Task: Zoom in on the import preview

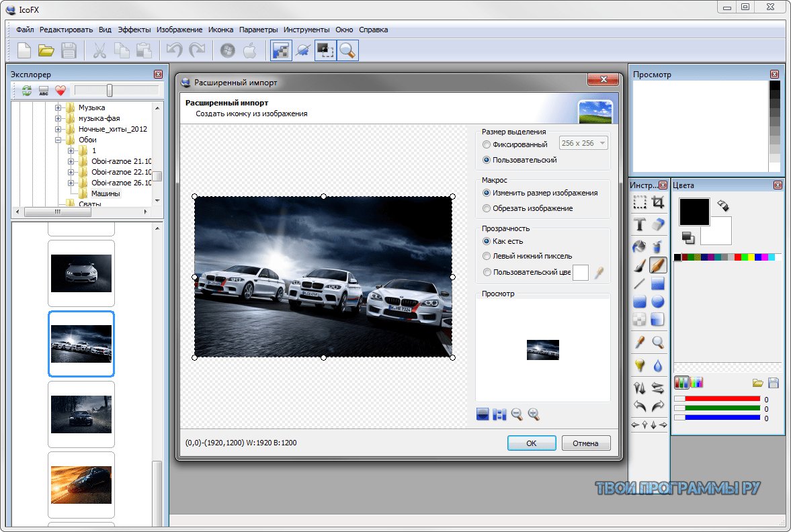Action: point(534,414)
